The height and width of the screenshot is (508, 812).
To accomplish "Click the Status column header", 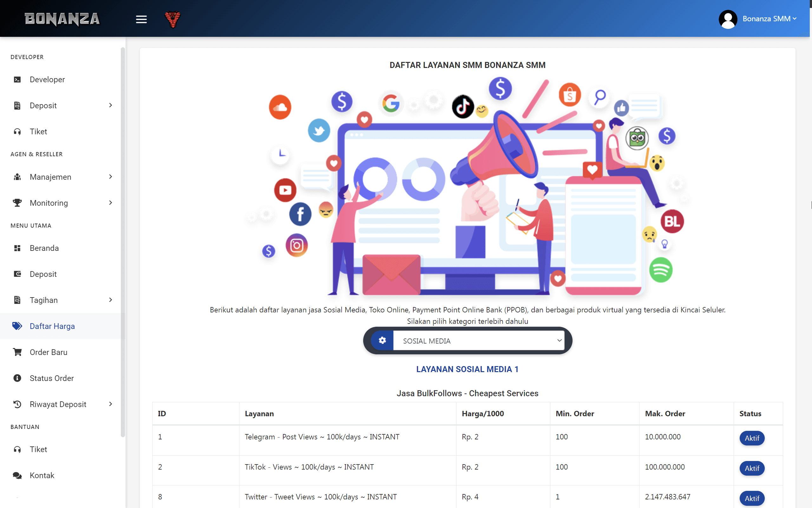I will (x=750, y=414).
